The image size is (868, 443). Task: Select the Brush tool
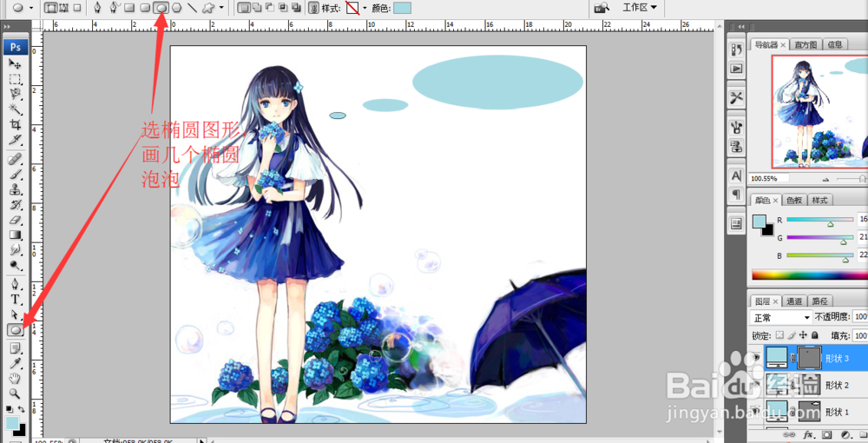pyautogui.click(x=15, y=175)
